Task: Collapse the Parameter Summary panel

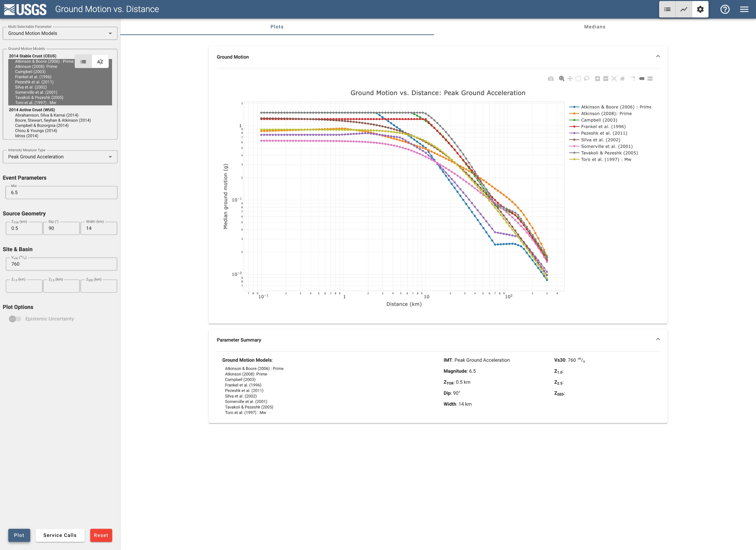Action: coord(658,339)
